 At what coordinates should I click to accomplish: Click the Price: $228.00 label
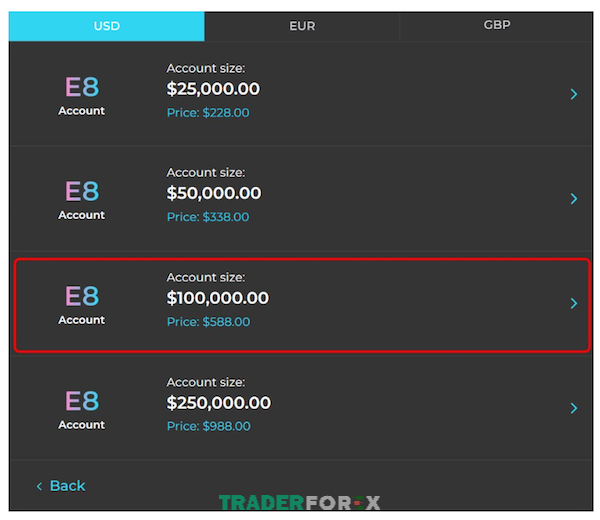[x=208, y=113]
